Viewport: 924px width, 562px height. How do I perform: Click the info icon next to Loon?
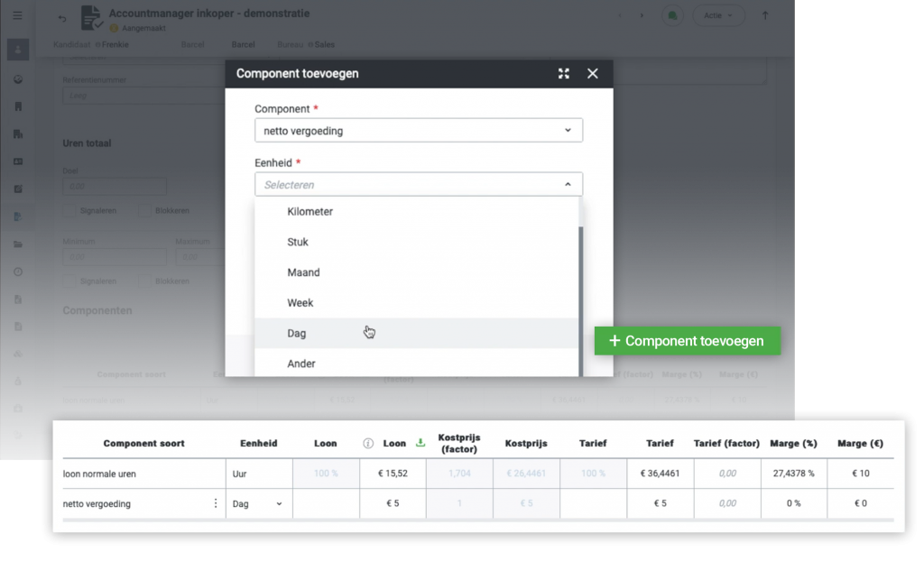(x=368, y=444)
